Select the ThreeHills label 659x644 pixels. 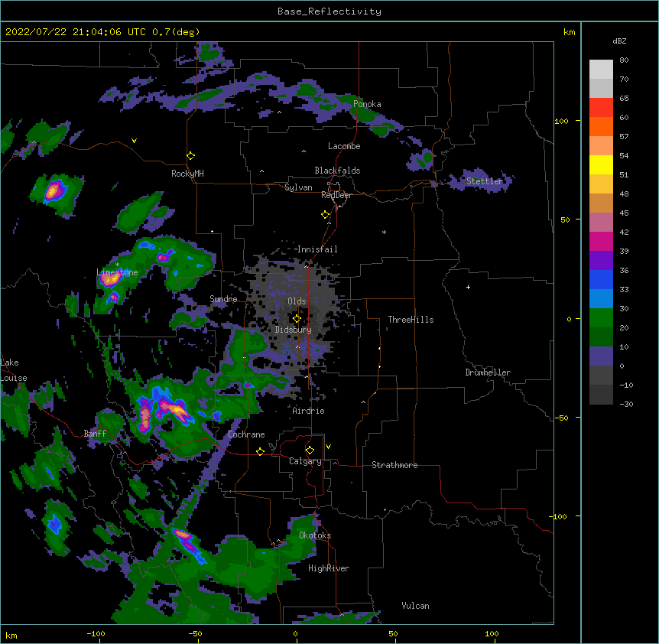click(411, 320)
